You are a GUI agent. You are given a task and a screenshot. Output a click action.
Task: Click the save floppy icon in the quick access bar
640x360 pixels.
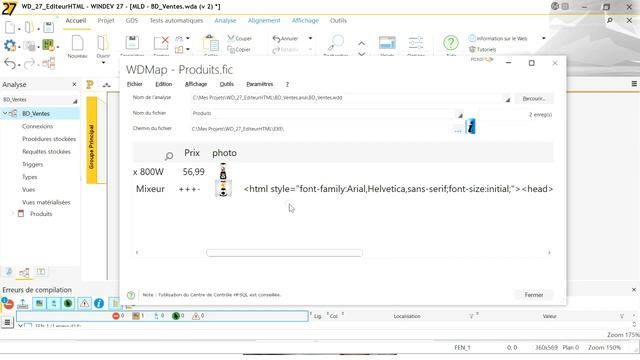[x=49, y=28]
